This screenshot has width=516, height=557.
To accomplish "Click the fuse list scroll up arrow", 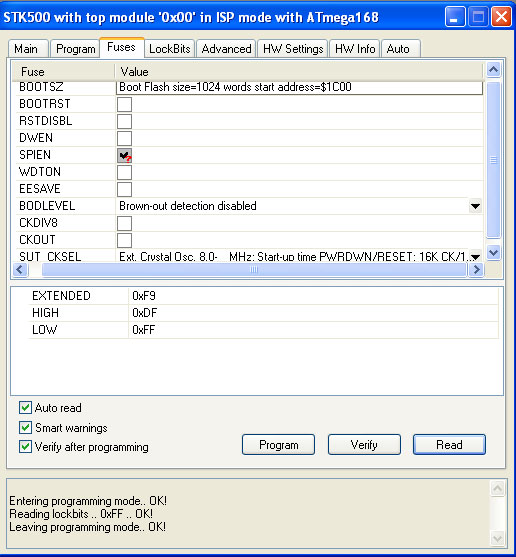I will [494, 70].
